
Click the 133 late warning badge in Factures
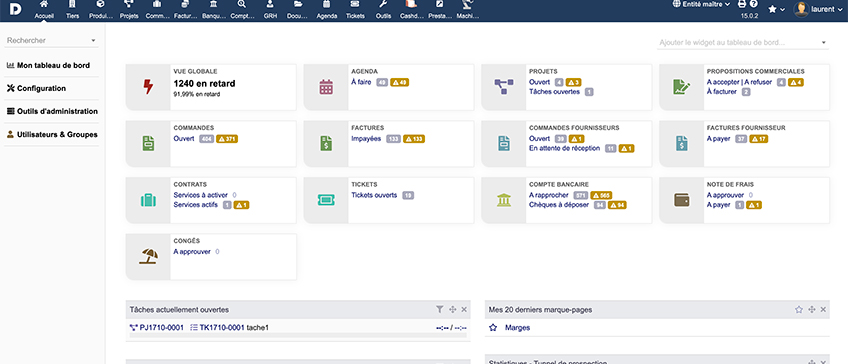(x=414, y=139)
